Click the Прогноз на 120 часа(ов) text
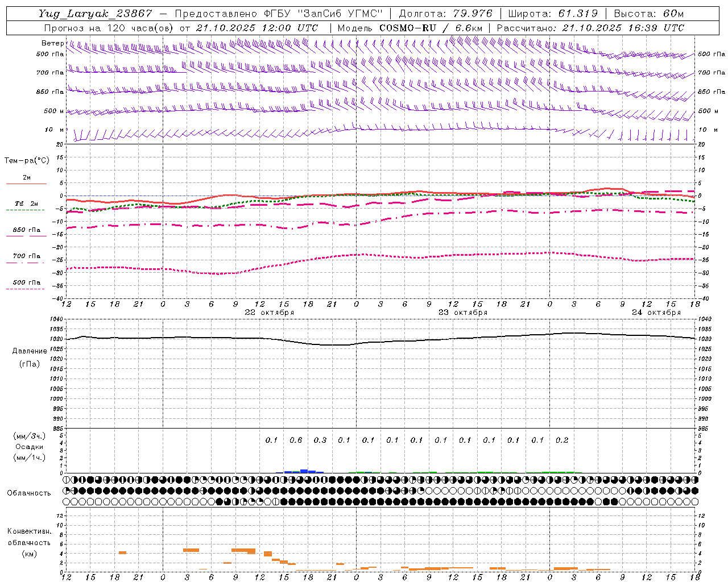 [110, 28]
